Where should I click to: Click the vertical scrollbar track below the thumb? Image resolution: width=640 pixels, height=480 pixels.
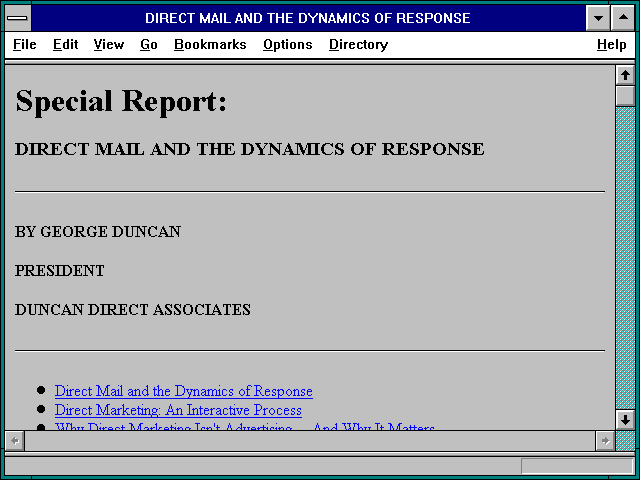point(625,258)
